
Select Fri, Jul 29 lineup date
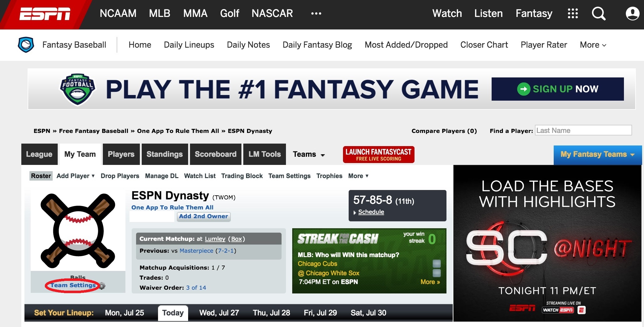click(x=320, y=313)
